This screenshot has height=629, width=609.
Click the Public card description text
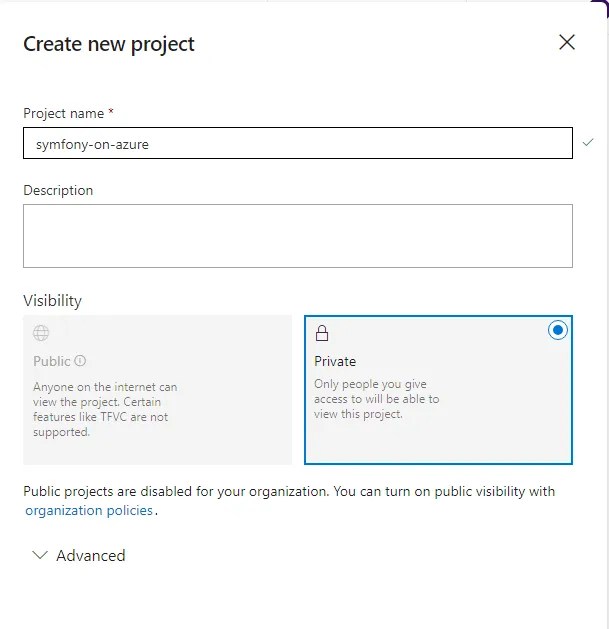[105, 409]
